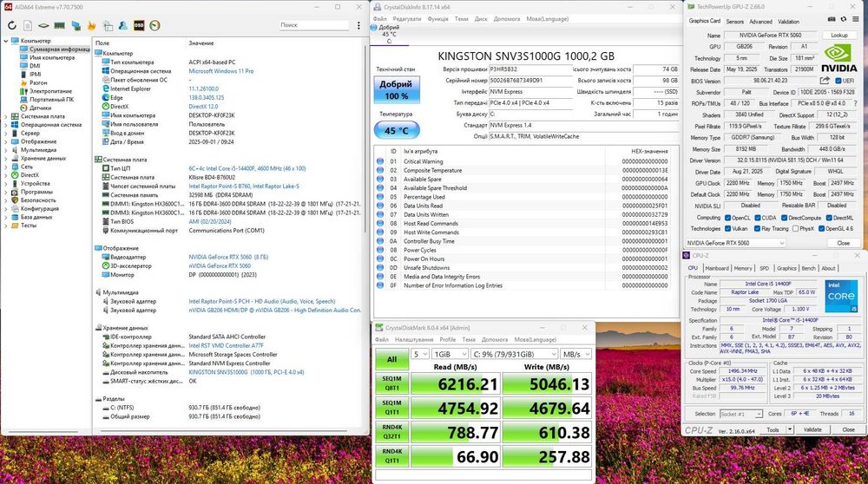Click the Добрий 100 % health status button
Screen dimensions: 868x484
397,89
